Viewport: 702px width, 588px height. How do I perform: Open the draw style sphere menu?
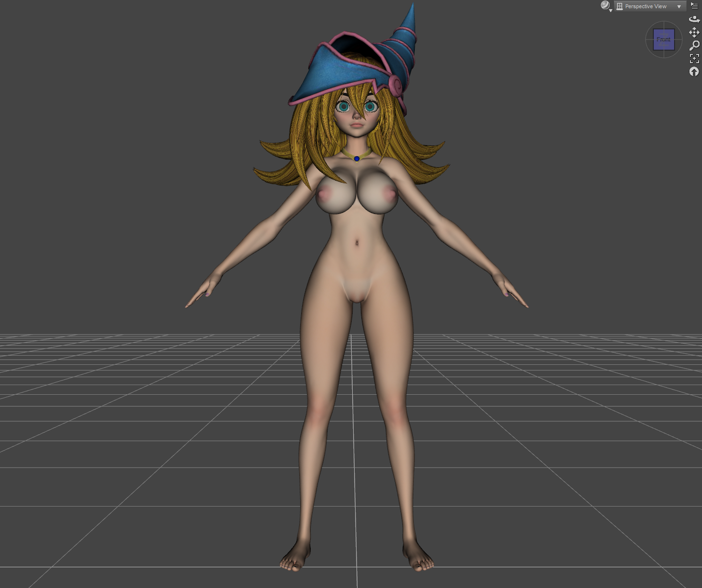606,6
